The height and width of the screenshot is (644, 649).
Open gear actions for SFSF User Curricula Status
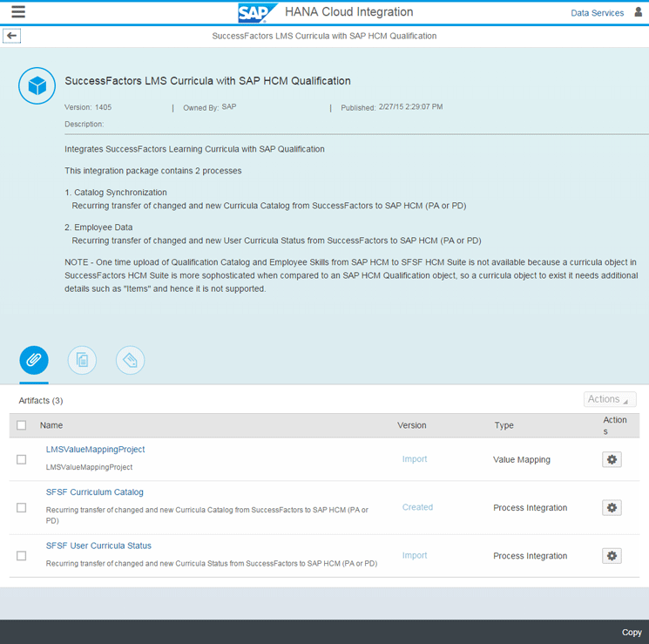[612, 556]
